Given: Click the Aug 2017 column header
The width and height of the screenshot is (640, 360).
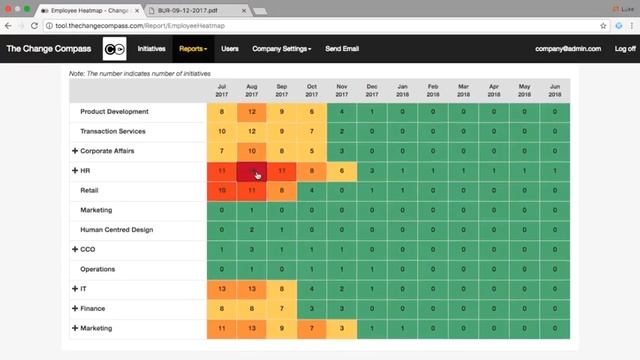Looking at the screenshot, I should coord(252,91).
